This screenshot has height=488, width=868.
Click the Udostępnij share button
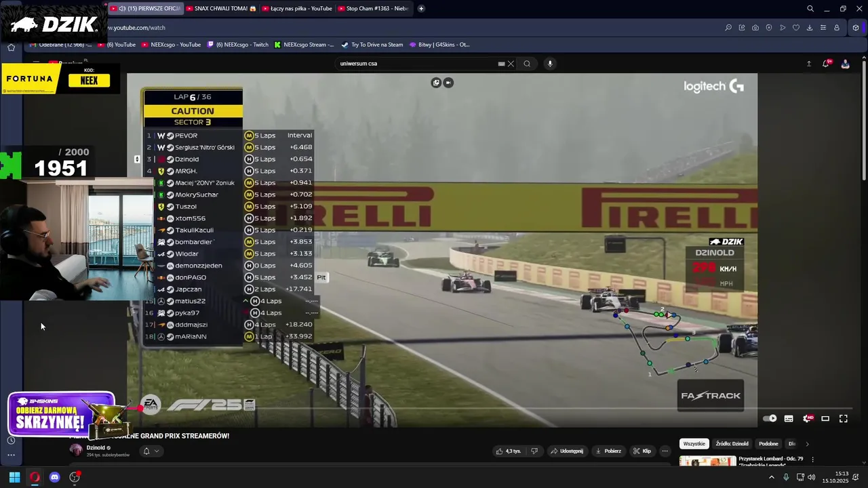click(x=566, y=451)
